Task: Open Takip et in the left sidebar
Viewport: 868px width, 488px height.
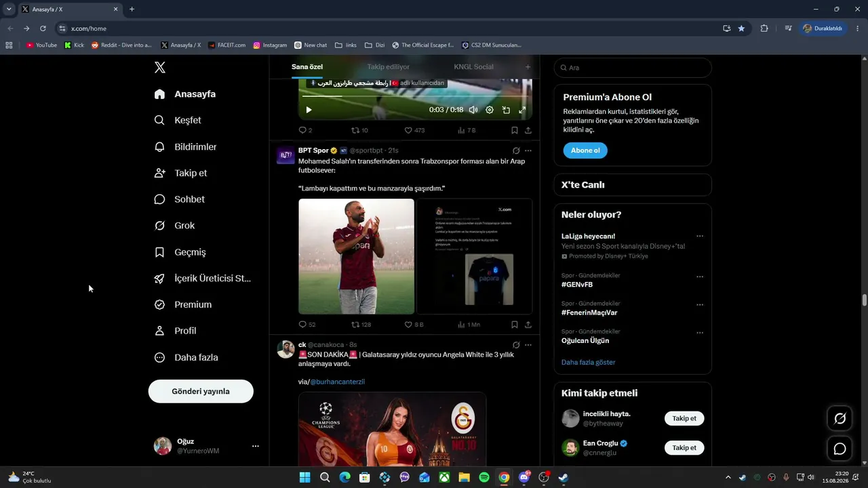Action: (181, 173)
